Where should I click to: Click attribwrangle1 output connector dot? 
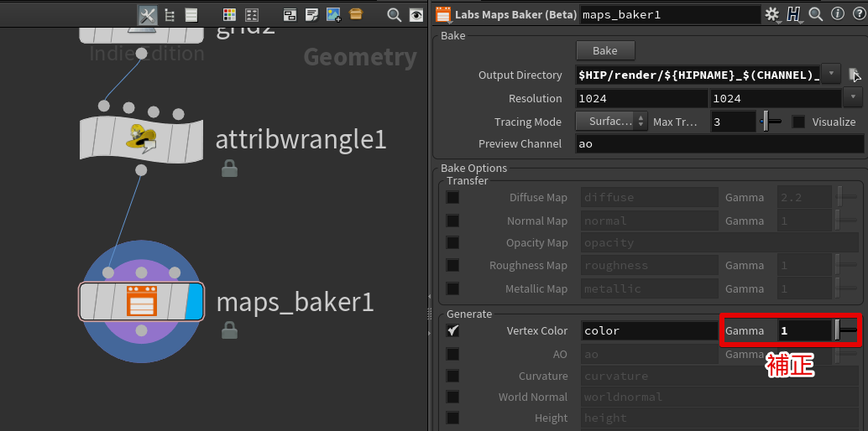tap(141, 170)
